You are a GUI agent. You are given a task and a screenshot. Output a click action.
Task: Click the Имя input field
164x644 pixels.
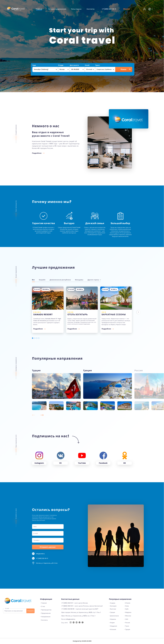click(48, 526)
